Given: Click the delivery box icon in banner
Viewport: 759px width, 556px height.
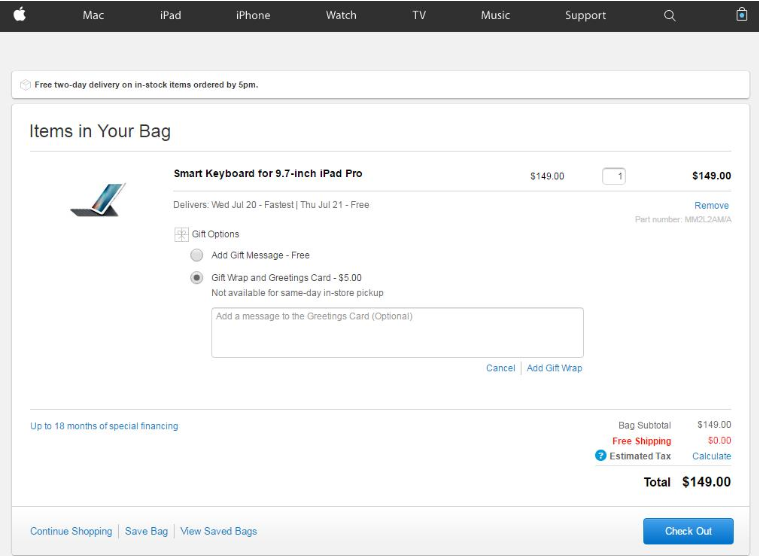Looking at the screenshot, I should 25,85.
